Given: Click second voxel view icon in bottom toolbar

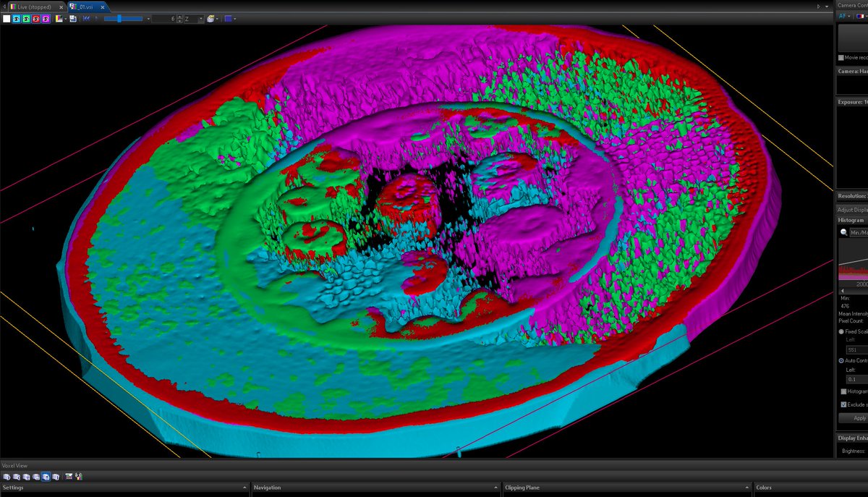Looking at the screenshot, I should coord(17,477).
